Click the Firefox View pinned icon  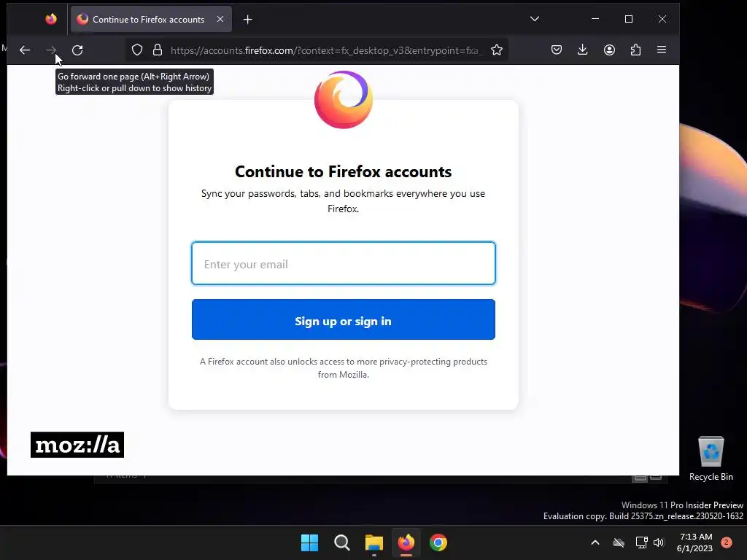coord(51,19)
